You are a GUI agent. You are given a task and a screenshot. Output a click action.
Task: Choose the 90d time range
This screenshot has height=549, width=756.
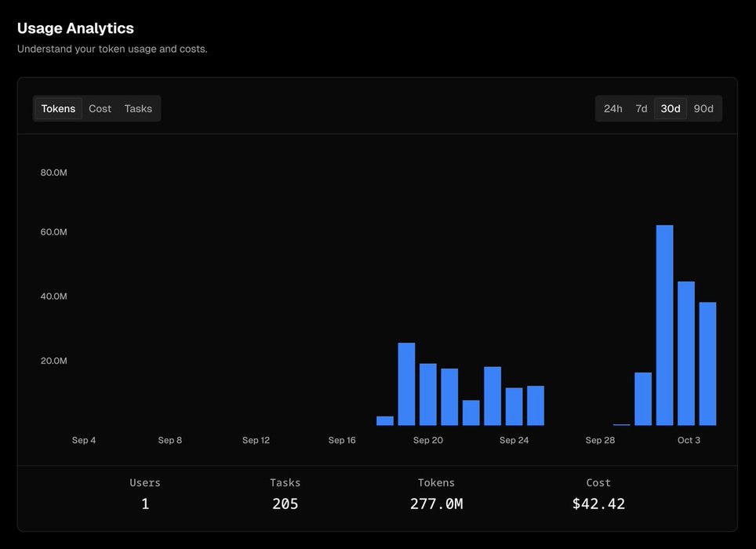703,109
